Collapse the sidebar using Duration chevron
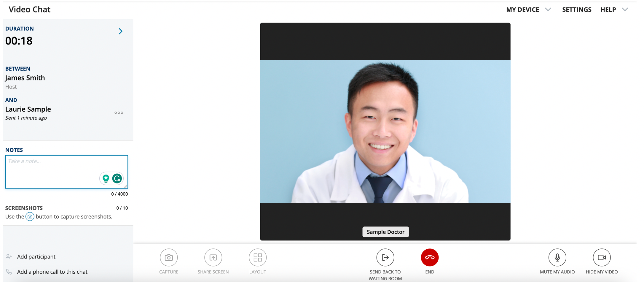 point(120,31)
